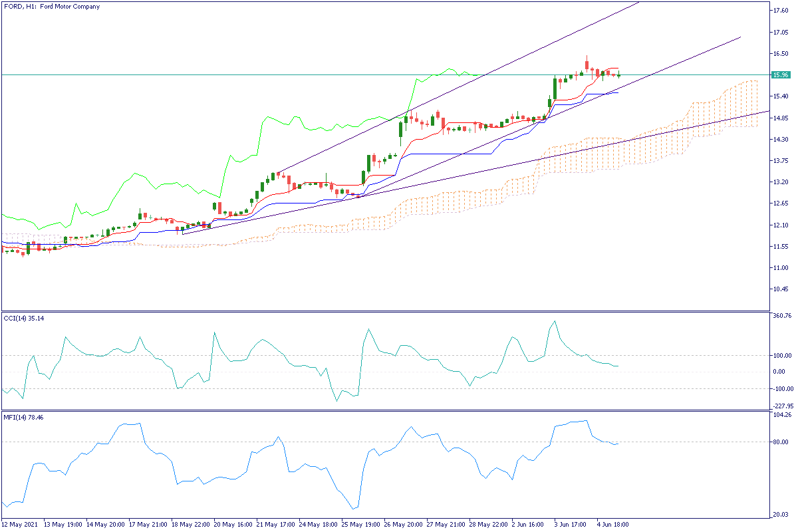Click the 15.96 current price tag
This screenshot has width=798, height=532.
pos(780,75)
